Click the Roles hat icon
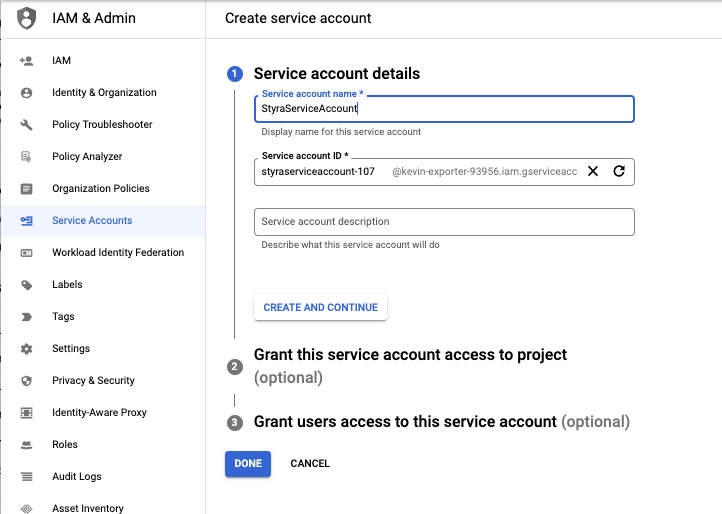The height and width of the screenshot is (514, 722). click(x=27, y=445)
